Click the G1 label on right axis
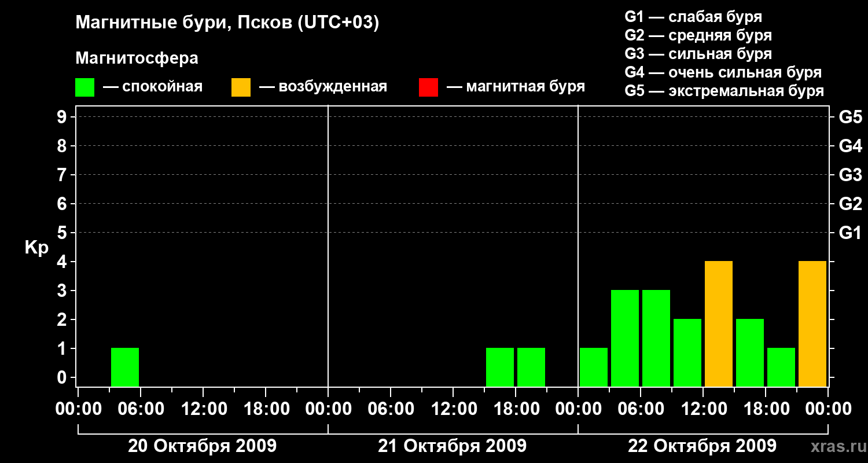The height and width of the screenshot is (463, 868). point(850,233)
